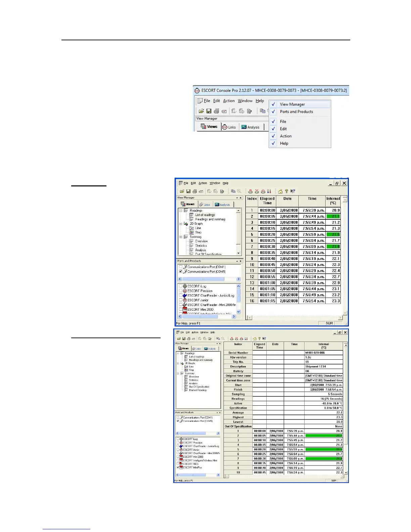Click Home icon in summary window toolbar
The height and width of the screenshot is (532, 411).
[255, 339]
